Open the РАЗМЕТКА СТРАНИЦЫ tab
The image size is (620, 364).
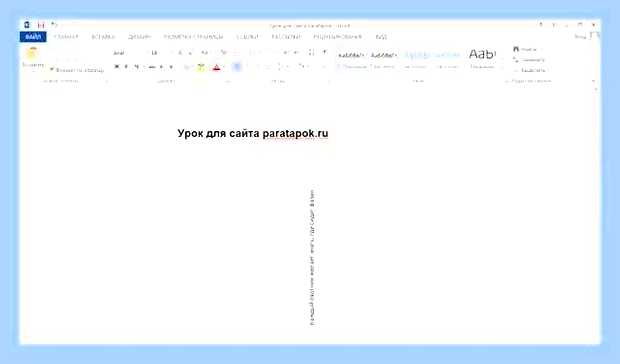(x=193, y=37)
